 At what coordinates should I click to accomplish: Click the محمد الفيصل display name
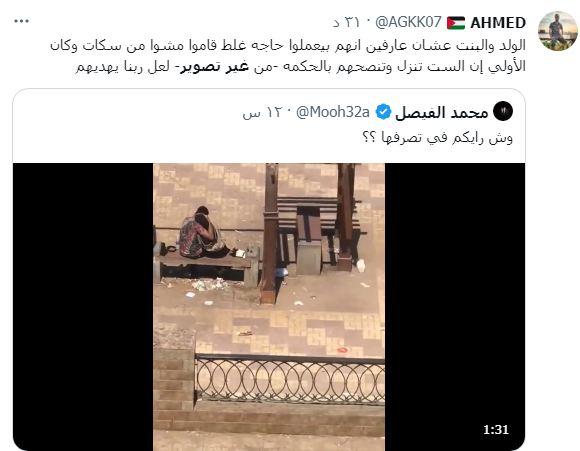pos(442,112)
